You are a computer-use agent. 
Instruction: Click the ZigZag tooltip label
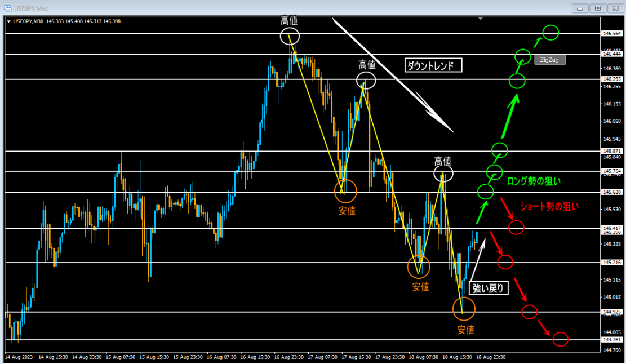[x=549, y=59]
